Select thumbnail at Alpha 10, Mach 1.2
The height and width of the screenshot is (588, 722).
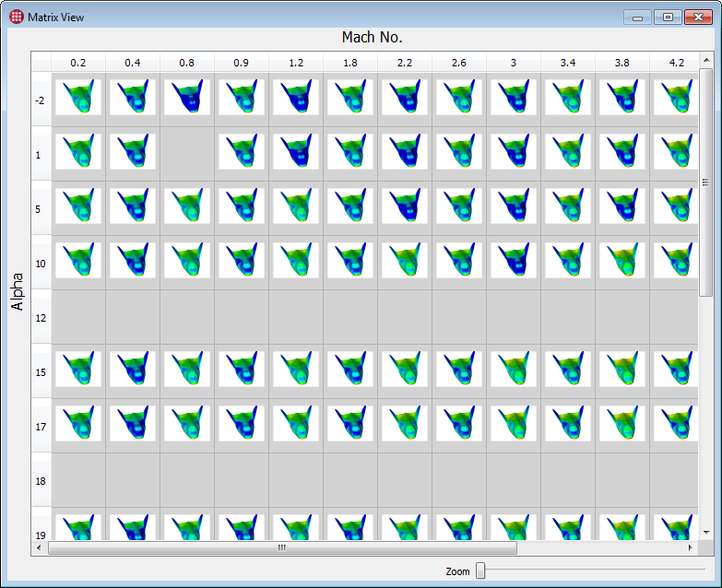coord(296,260)
